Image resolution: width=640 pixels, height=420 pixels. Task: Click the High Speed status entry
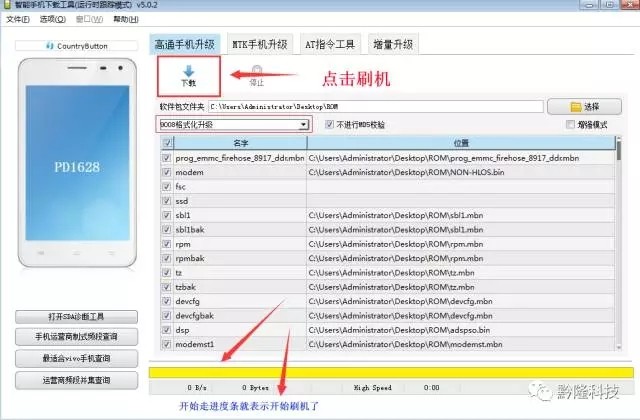point(372,388)
